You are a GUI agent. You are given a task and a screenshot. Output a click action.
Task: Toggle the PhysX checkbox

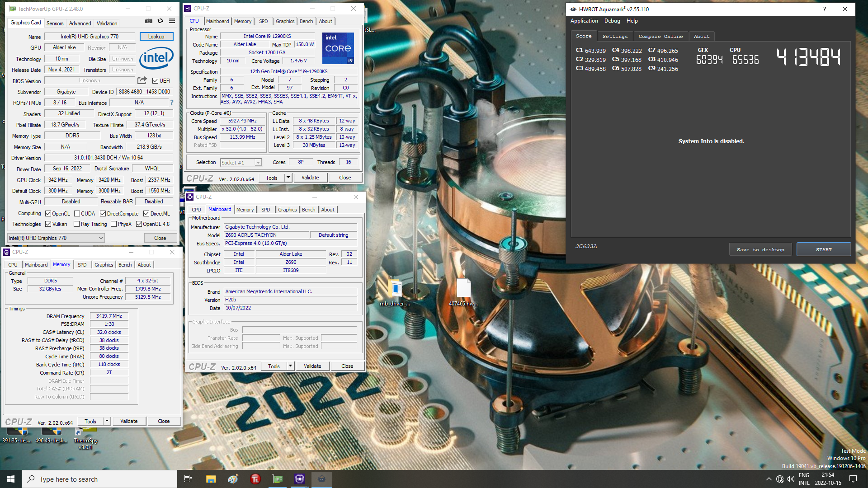coord(114,224)
